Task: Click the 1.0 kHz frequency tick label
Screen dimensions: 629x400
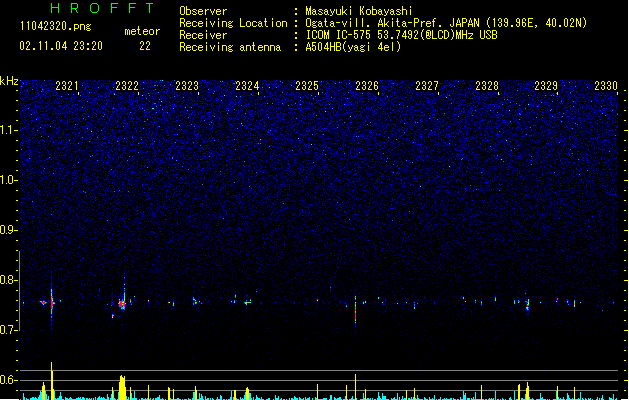Action: [x=8, y=180]
